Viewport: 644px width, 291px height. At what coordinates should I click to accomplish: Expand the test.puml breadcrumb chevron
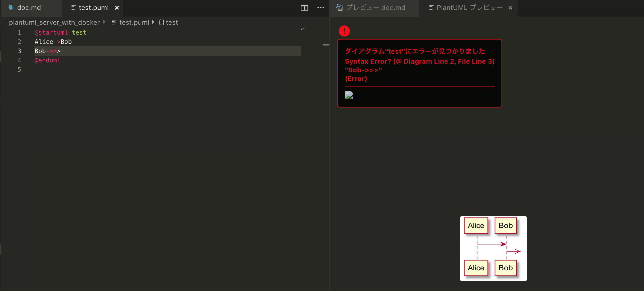click(x=153, y=22)
